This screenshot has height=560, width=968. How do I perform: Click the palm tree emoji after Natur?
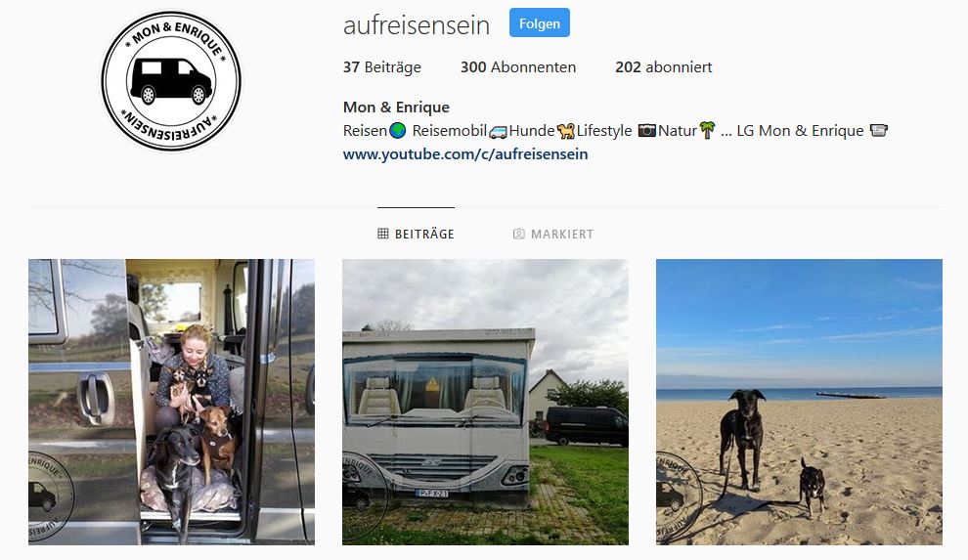[707, 130]
